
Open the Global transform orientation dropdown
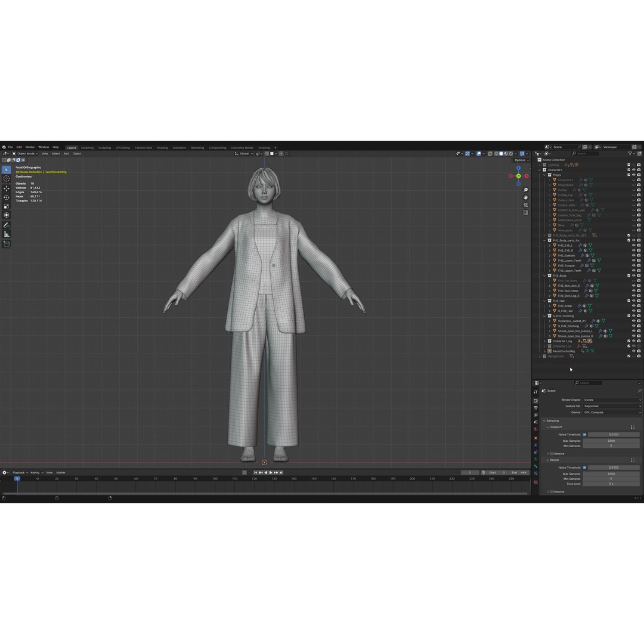pos(244,154)
